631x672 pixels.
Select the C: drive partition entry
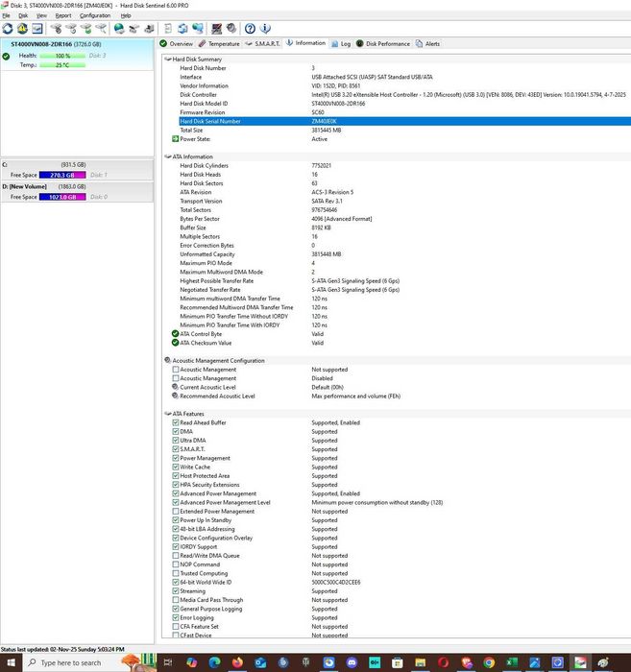tap(77, 170)
